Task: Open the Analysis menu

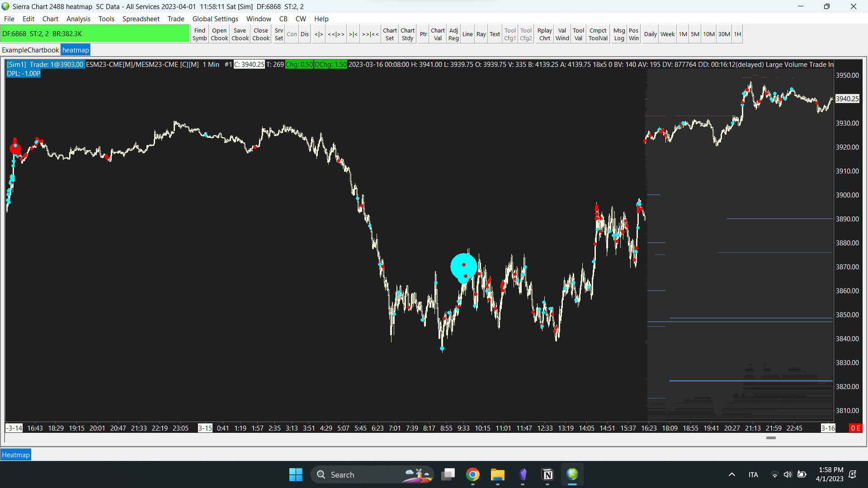Action: (78, 19)
